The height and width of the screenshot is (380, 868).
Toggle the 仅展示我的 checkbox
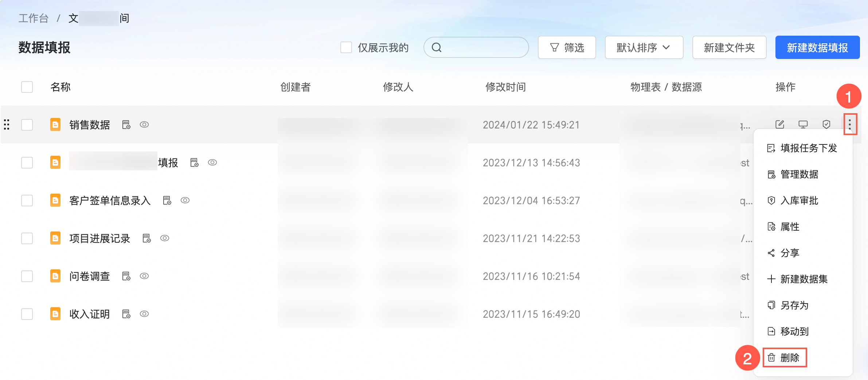coord(346,47)
